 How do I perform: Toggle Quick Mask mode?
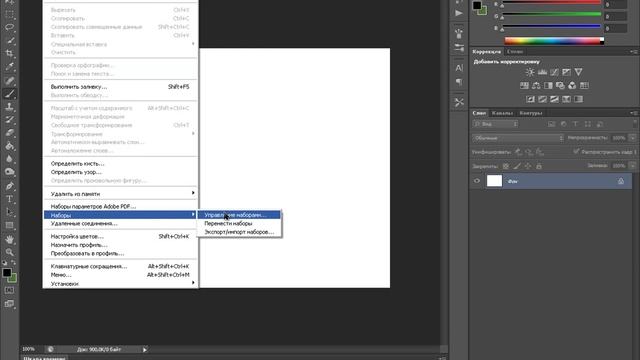(x=9, y=290)
